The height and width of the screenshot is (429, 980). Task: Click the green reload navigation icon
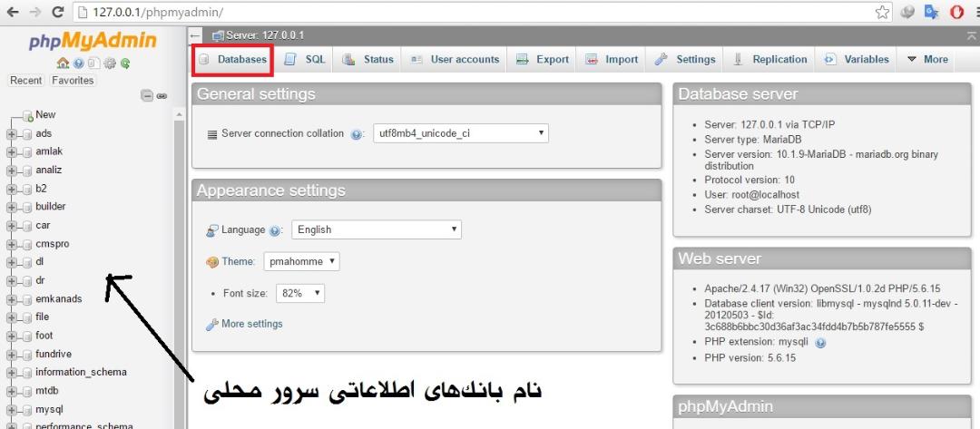click(125, 63)
